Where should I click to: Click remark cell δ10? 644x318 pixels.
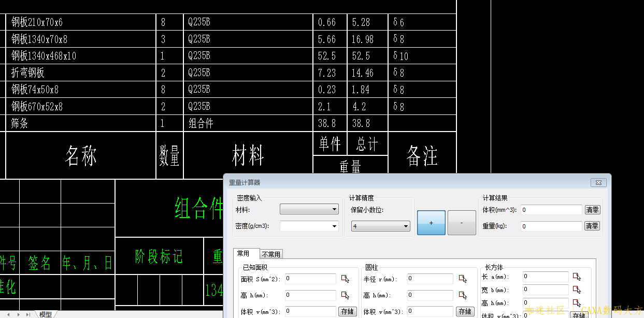[401, 56]
